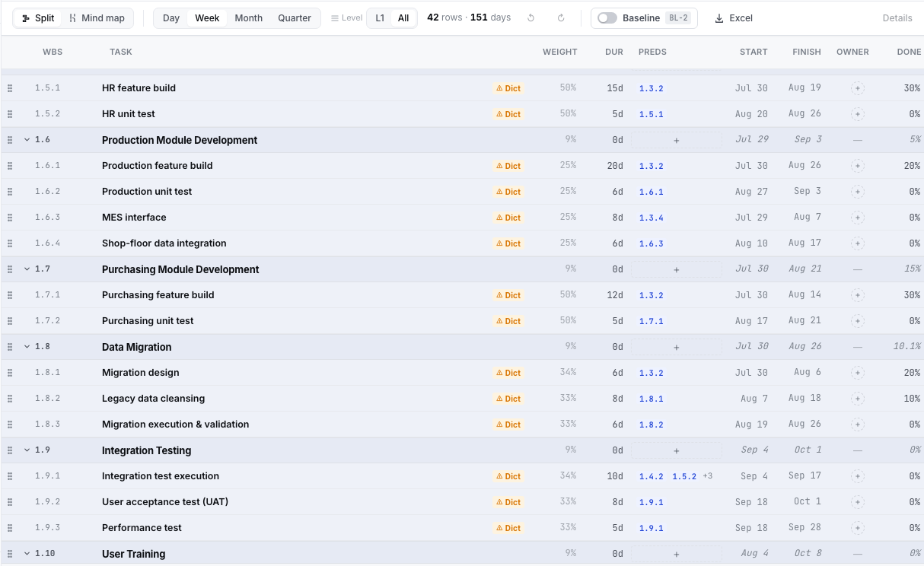This screenshot has width=924, height=566.
Task: Show All outline levels
Action: click(x=403, y=18)
